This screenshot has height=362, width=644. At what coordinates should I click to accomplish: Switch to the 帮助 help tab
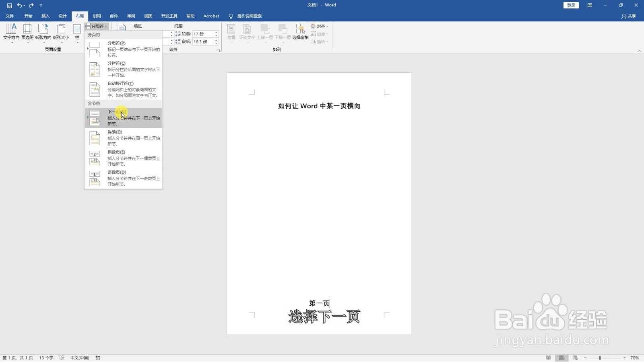point(190,16)
